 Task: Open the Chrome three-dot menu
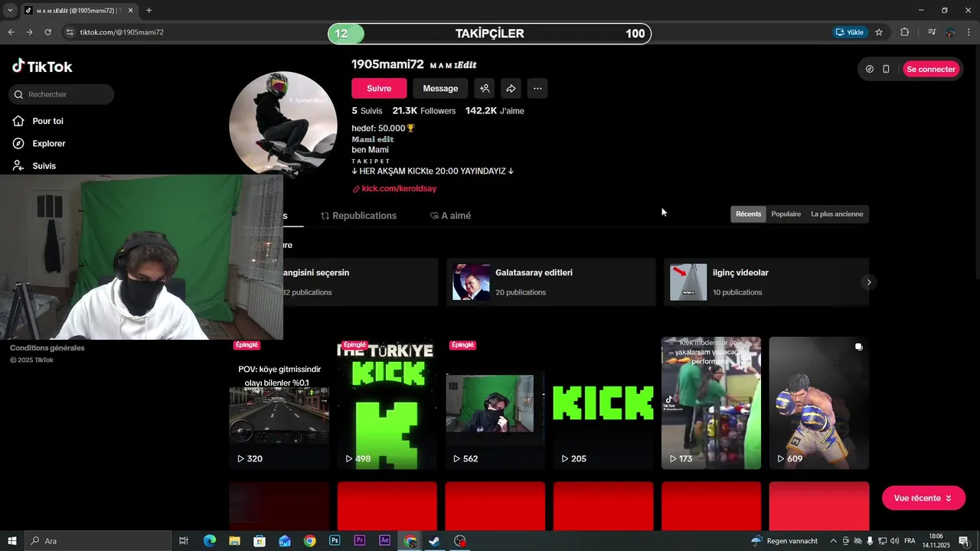point(969,32)
